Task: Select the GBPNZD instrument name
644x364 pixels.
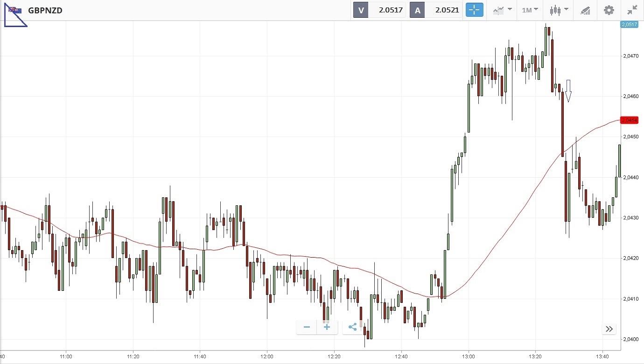Action: click(45, 10)
